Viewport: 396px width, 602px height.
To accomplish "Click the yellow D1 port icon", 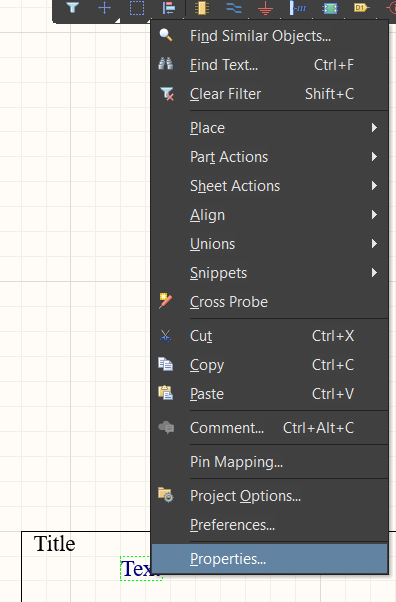I will tap(361, 8).
